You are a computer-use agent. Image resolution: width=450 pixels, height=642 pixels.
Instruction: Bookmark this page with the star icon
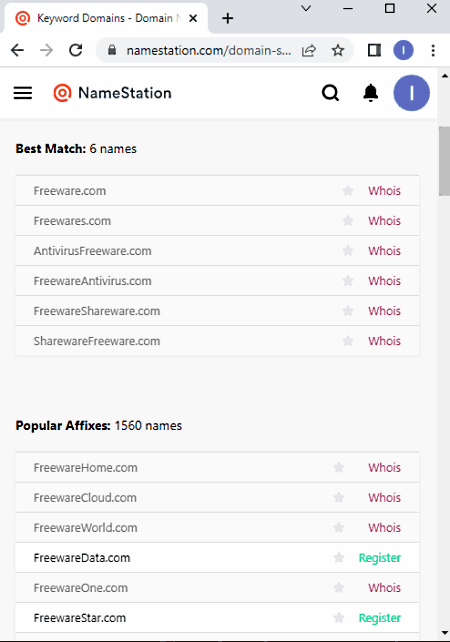pos(338,50)
